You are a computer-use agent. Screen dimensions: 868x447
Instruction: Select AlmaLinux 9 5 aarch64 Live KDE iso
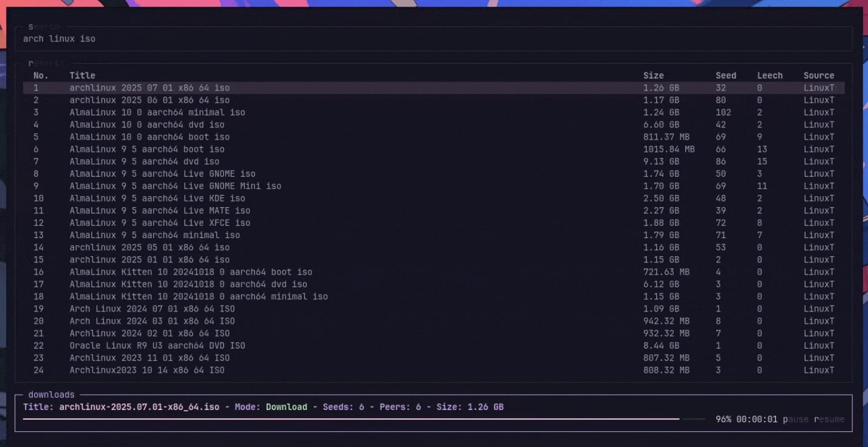[157, 198]
